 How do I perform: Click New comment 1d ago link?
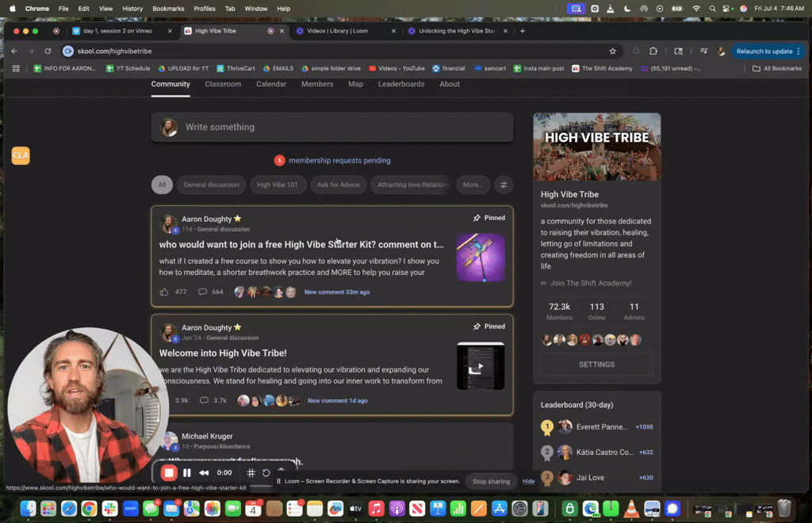click(338, 400)
